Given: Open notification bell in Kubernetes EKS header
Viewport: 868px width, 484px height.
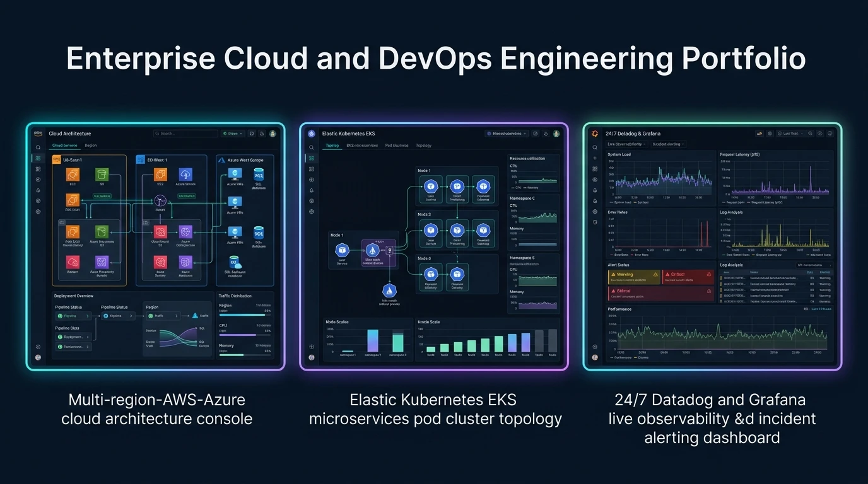Looking at the screenshot, I should pyautogui.click(x=546, y=134).
